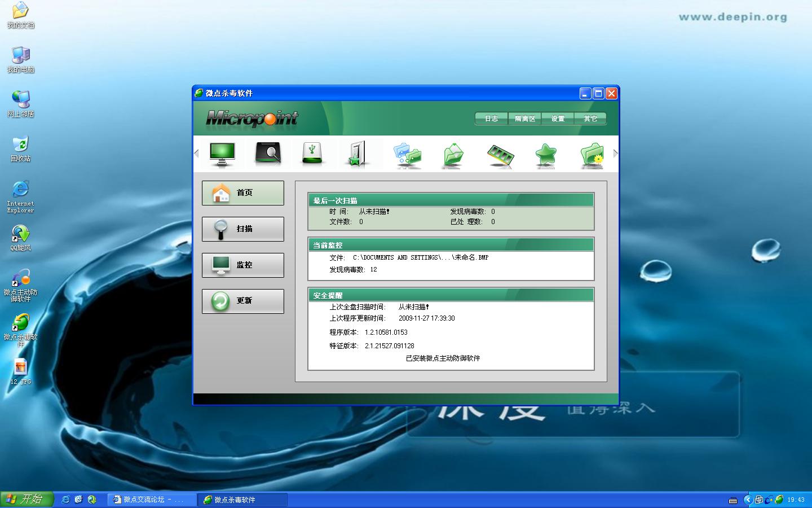Viewport: 812px width, 508px height.
Task: Minimize the 微点杀毒软件 window
Action: pos(585,93)
